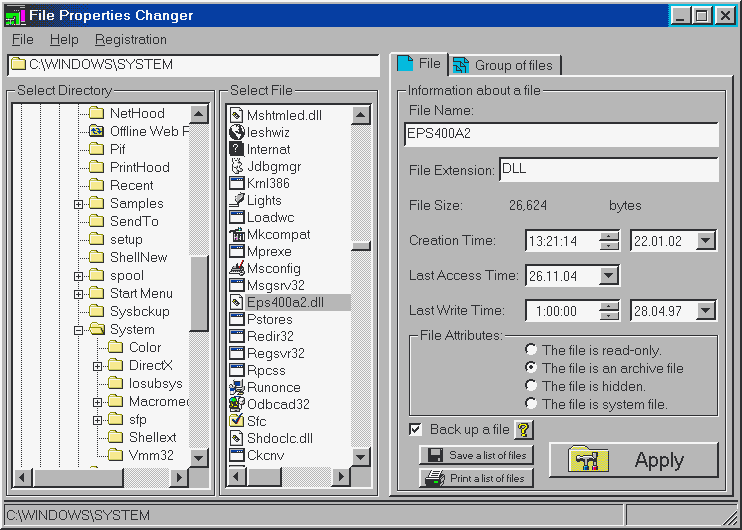Screen dimensions: 742x530
Task: Click the Ieshwiz globe icon
Action: (236, 132)
